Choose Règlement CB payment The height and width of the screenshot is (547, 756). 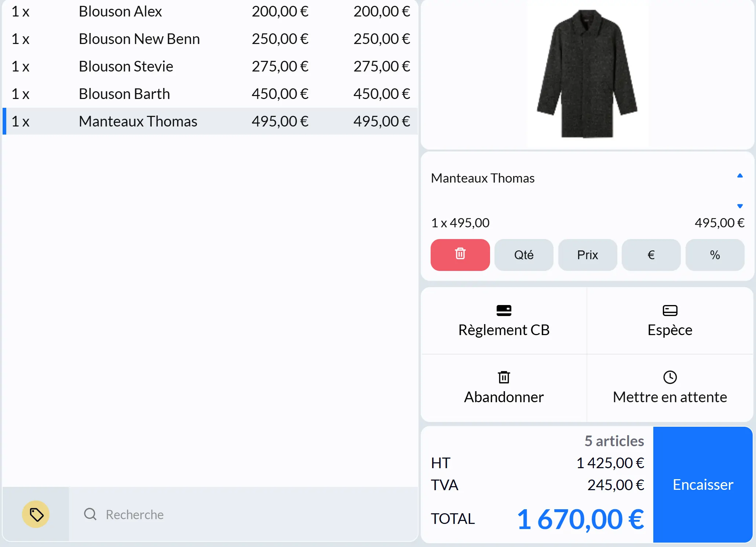(504, 321)
